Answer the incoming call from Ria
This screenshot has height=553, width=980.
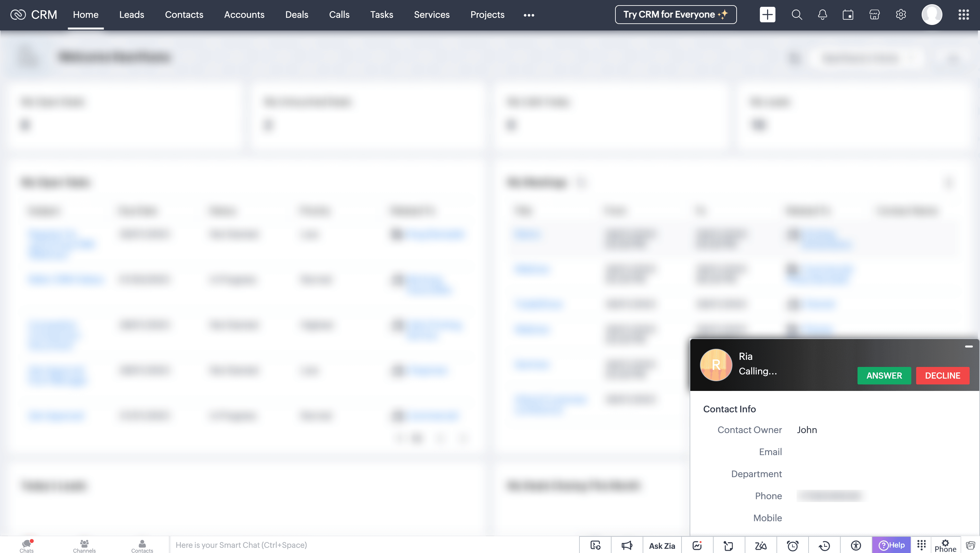tap(884, 375)
